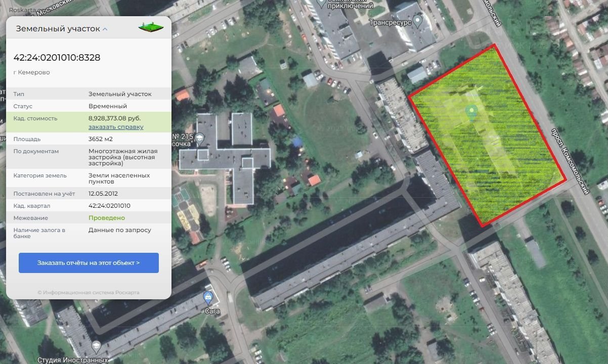
Task: Open Студия Иностранных graduation cap marker
Action: click(96, 347)
